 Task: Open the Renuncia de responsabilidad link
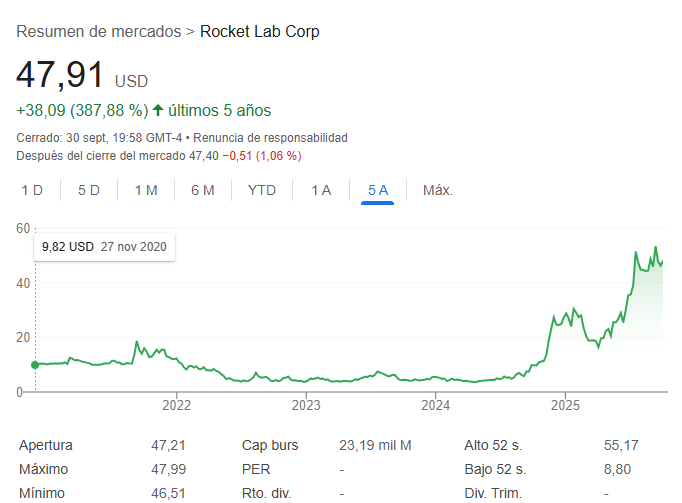[270, 137]
